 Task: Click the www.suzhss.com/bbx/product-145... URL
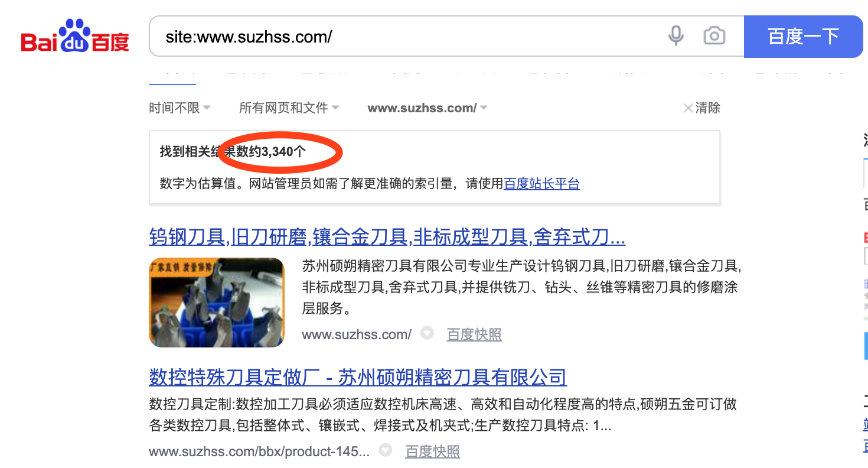(259, 452)
